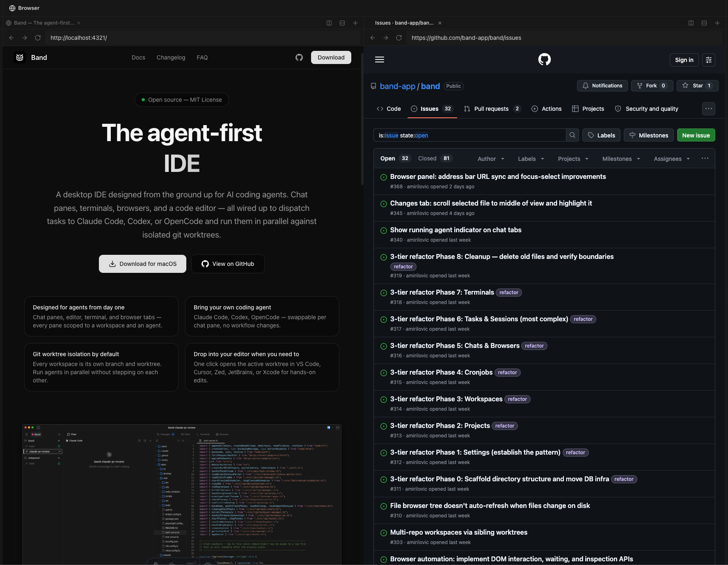
Task: Open the Labels button beside search
Action: (601, 135)
